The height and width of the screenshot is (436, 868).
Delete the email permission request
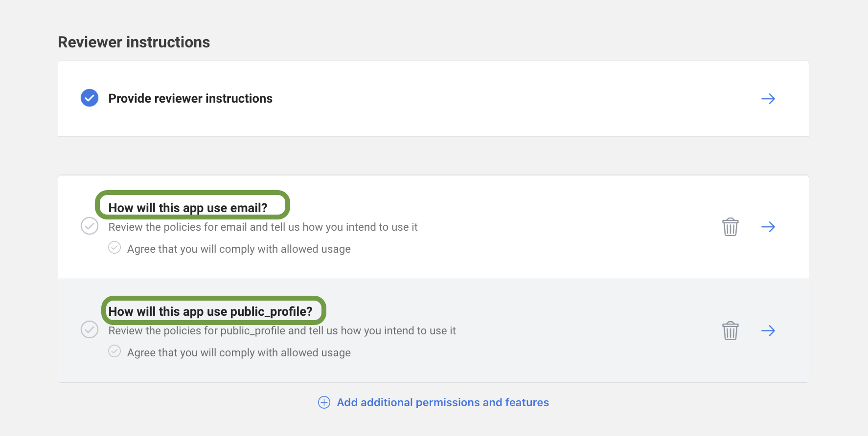click(731, 227)
